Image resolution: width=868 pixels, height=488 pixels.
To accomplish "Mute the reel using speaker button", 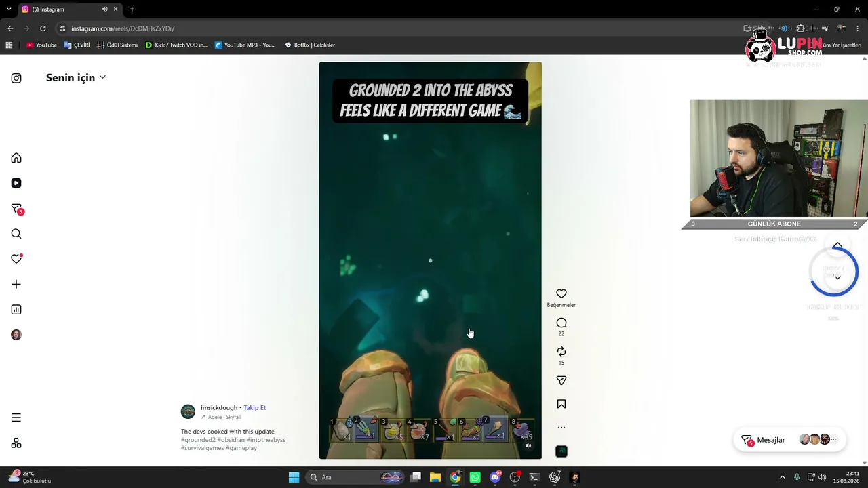I will [529, 445].
